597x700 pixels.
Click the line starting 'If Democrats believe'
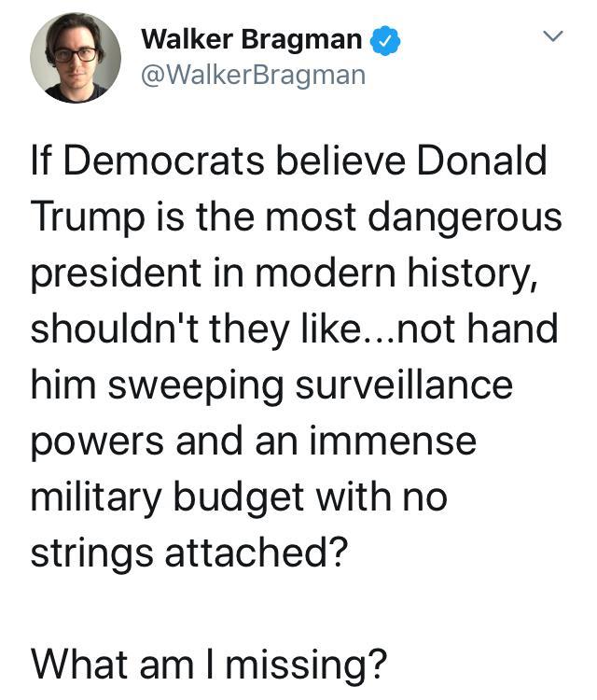pyautogui.click(x=288, y=161)
